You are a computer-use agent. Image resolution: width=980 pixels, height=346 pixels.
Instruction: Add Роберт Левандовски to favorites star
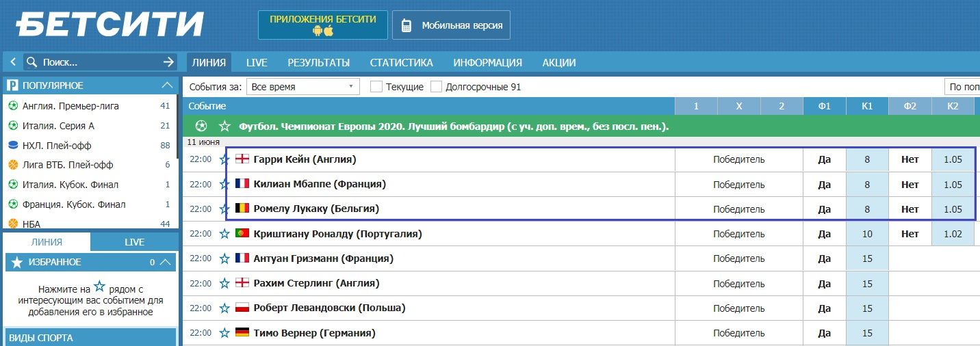click(x=224, y=308)
